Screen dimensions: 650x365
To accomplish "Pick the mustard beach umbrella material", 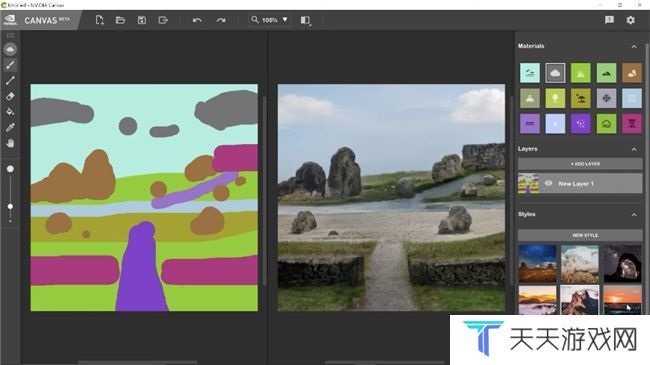I will [580, 98].
